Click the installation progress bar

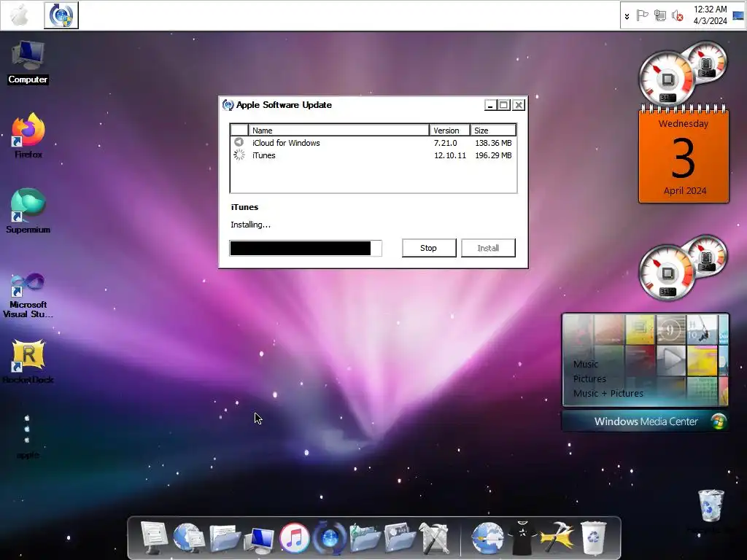click(x=306, y=248)
